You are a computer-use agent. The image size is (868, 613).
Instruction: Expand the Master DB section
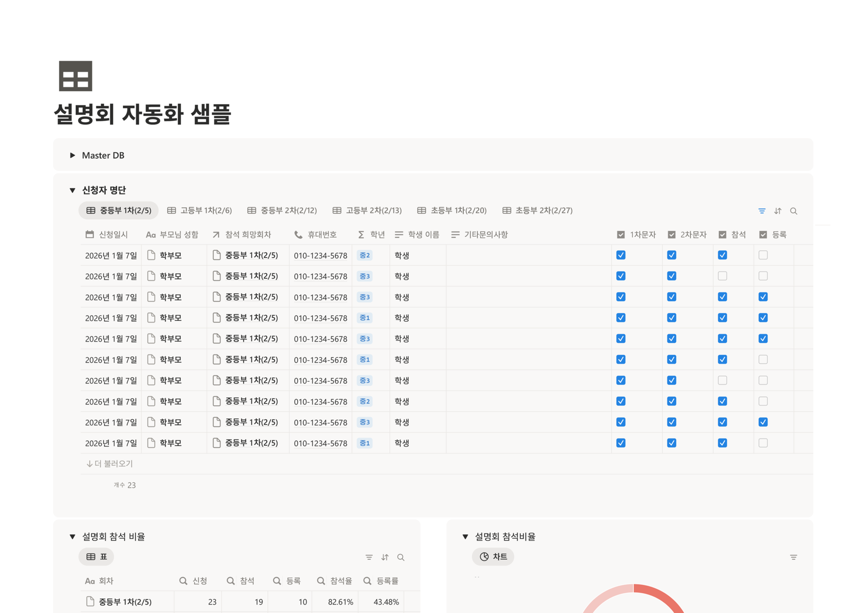coord(73,155)
